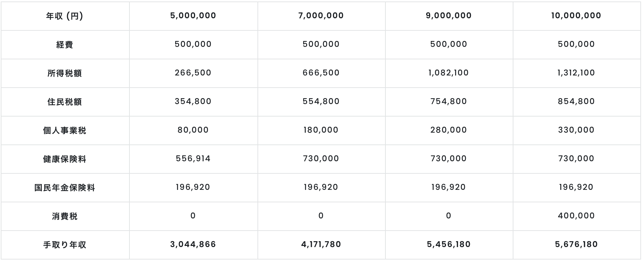The image size is (644, 261).
Task: Select the 経費 row label
Action: 65,45
